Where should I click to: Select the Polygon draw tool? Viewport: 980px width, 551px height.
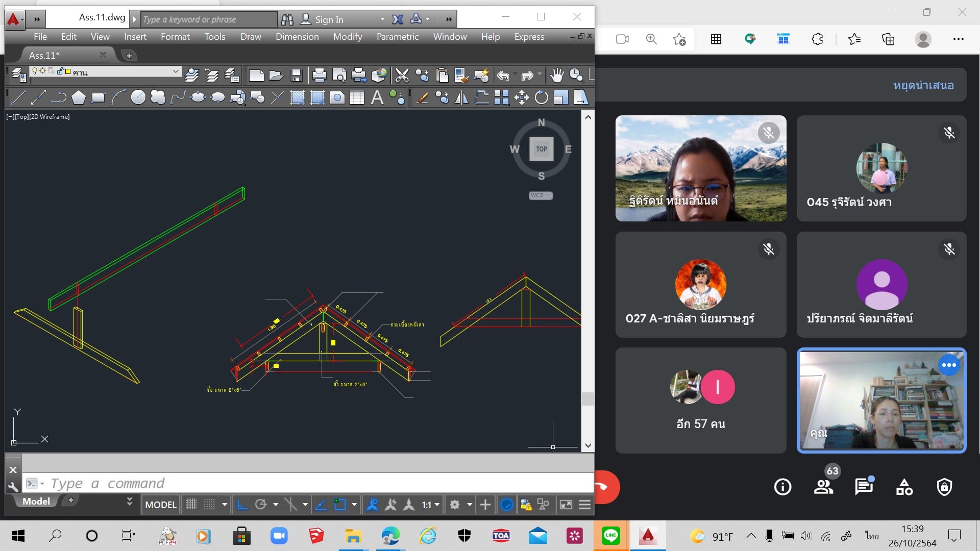click(78, 97)
